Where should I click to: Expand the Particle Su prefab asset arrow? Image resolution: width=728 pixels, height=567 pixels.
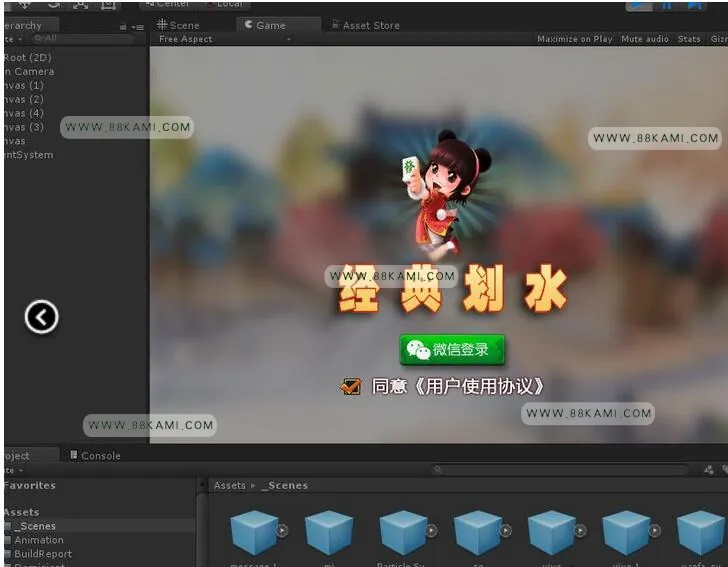431,530
